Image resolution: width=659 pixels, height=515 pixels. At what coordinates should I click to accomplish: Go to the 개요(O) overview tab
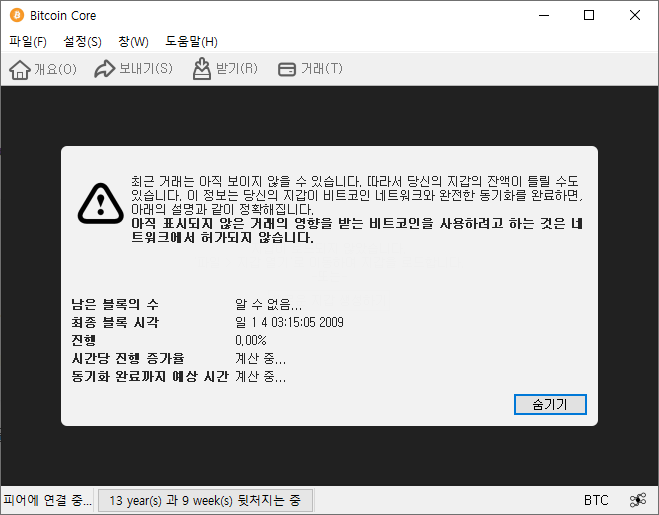(43, 69)
